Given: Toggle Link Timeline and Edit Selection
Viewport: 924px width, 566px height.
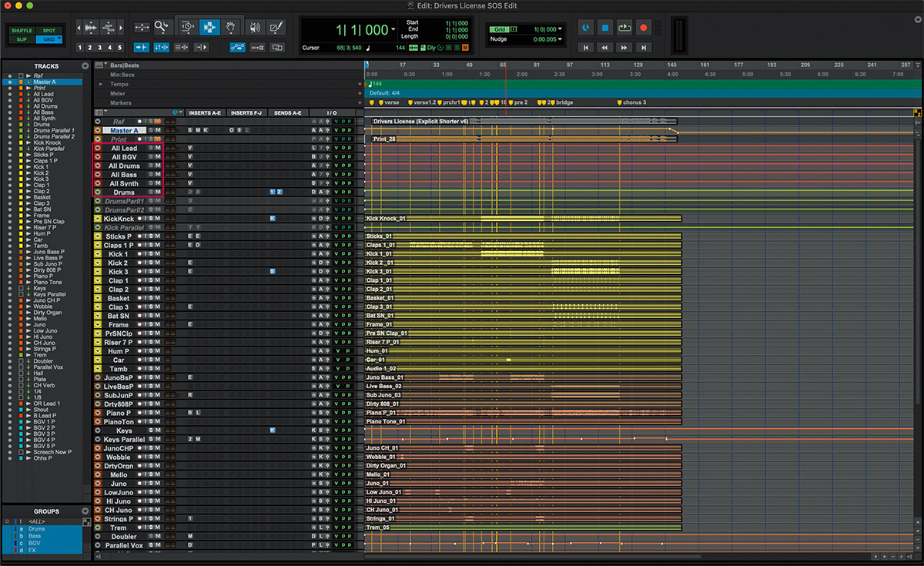Looking at the screenshot, I should [x=161, y=48].
